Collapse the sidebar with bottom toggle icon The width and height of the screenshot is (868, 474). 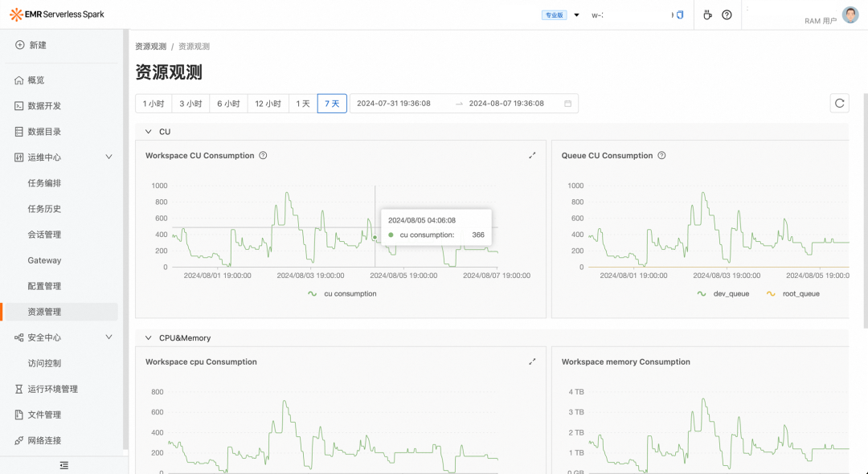pyautogui.click(x=64, y=465)
